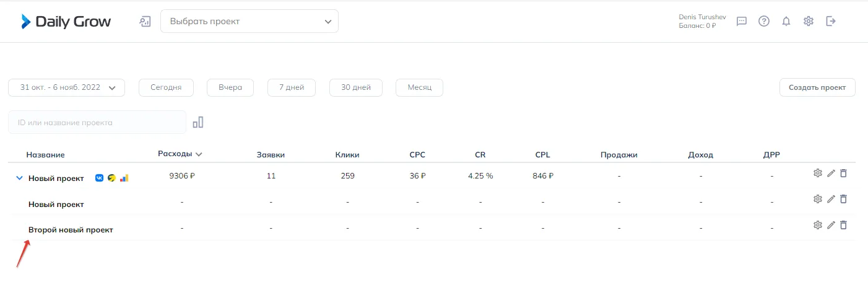Screen dimensions: 868x295
Task: Sort by Расходы column header
Action: 180,154
